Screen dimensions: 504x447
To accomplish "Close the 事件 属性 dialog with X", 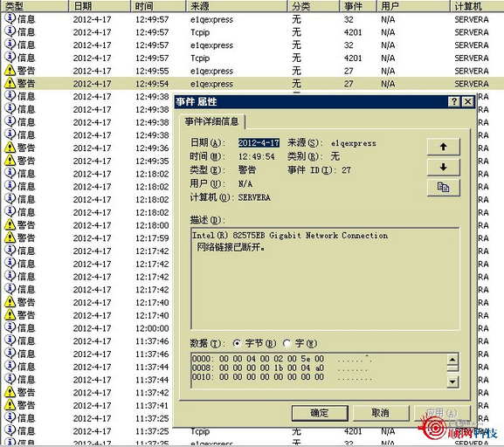I will (x=468, y=102).
